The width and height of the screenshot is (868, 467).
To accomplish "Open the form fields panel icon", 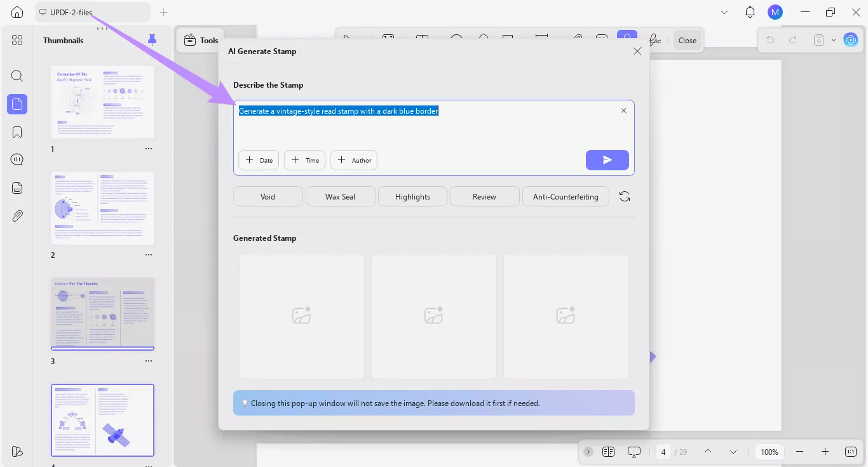I will point(17,187).
